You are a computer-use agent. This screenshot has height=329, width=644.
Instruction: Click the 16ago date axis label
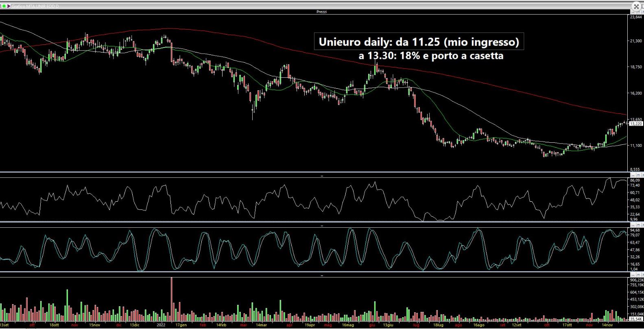point(479,325)
